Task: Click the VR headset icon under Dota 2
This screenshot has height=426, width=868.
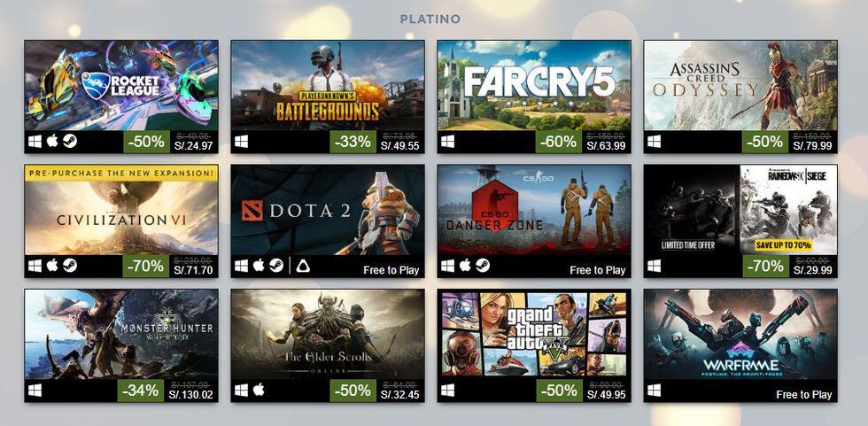Action: 303,266
